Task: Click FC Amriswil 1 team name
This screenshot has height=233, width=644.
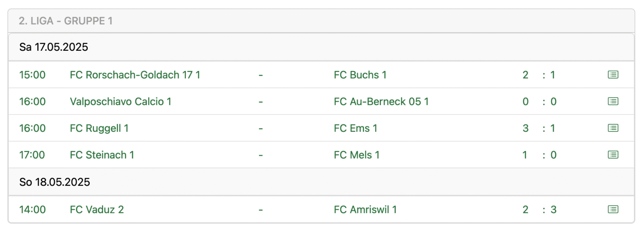Action: click(x=365, y=210)
